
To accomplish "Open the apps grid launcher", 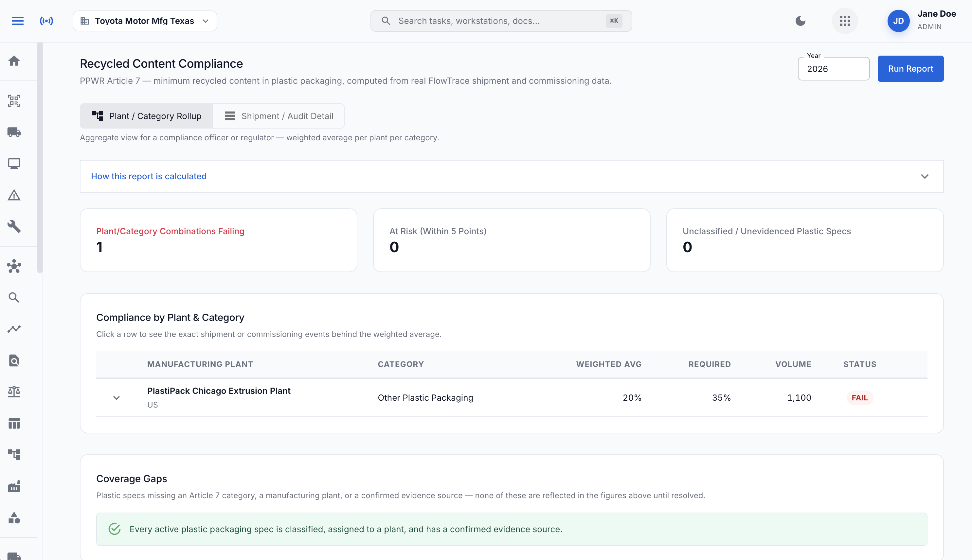I will pos(845,21).
